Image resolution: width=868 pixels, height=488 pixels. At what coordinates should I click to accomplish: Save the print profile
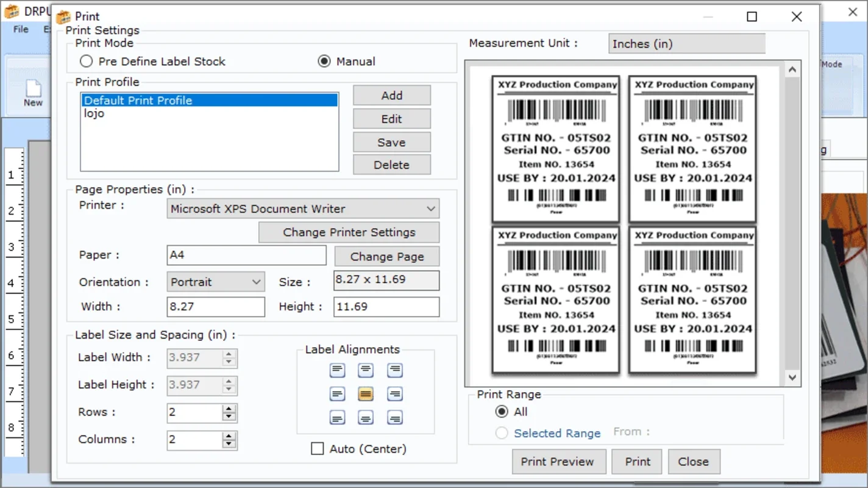click(x=392, y=142)
